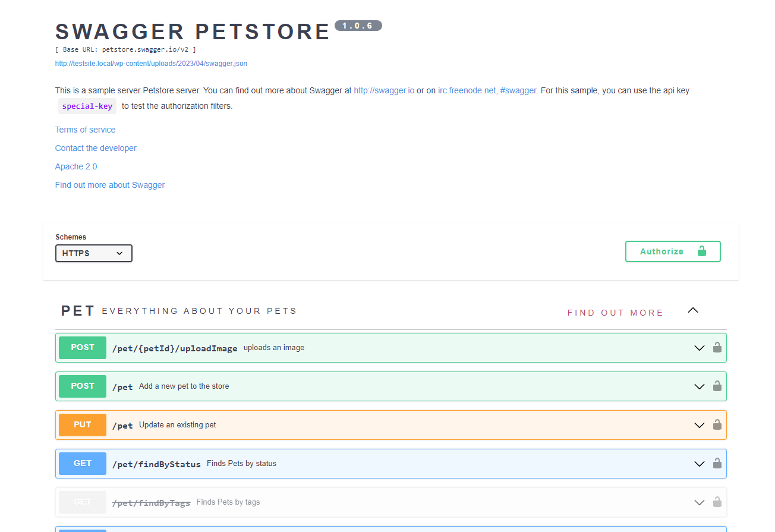Image resolution: width=775 pixels, height=532 pixels.
Task: Open the Terms of service link
Action: click(x=86, y=130)
